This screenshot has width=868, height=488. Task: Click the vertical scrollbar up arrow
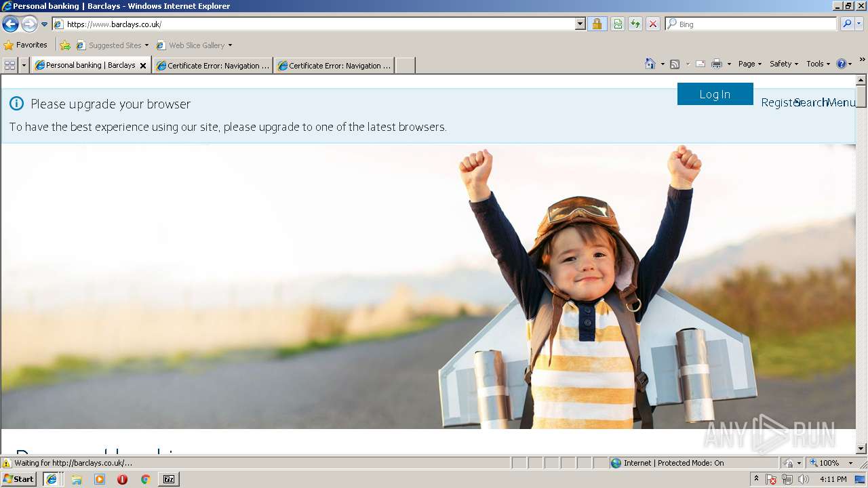coord(861,81)
